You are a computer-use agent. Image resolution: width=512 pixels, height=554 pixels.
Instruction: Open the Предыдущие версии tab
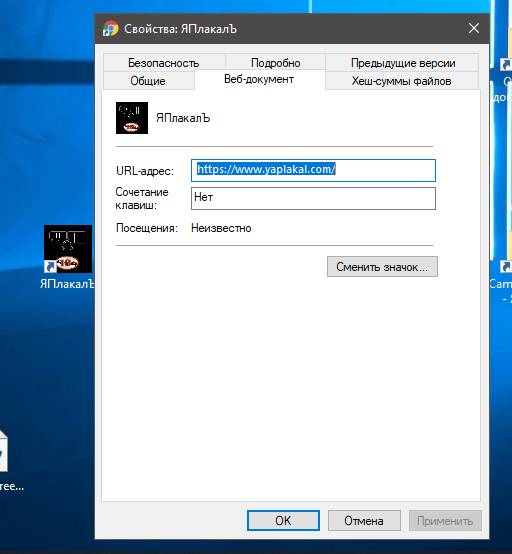coord(402,63)
